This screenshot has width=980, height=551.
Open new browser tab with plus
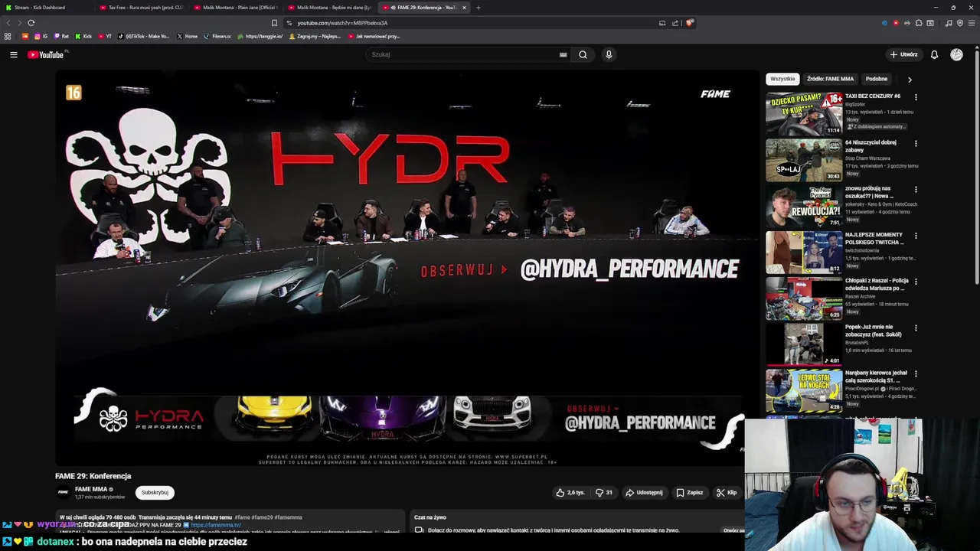479,8
